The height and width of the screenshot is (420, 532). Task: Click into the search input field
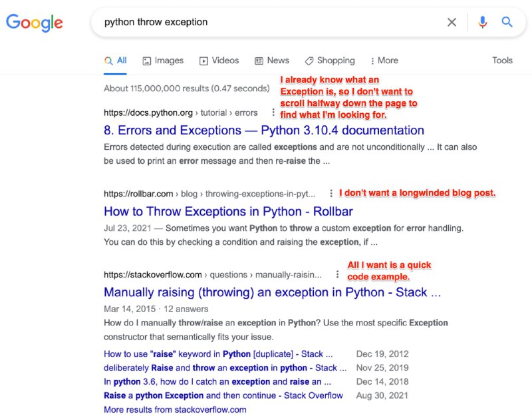(x=268, y=23)
